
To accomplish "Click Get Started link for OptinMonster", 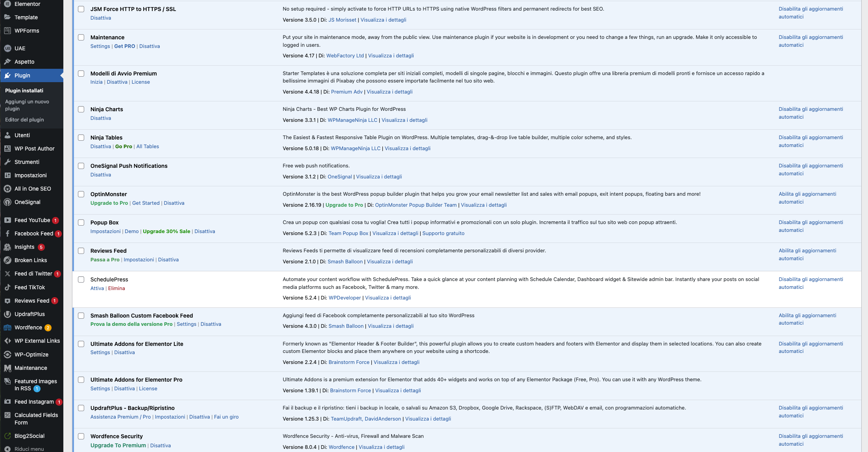I will pyautogui.click(x=146, y=203).
